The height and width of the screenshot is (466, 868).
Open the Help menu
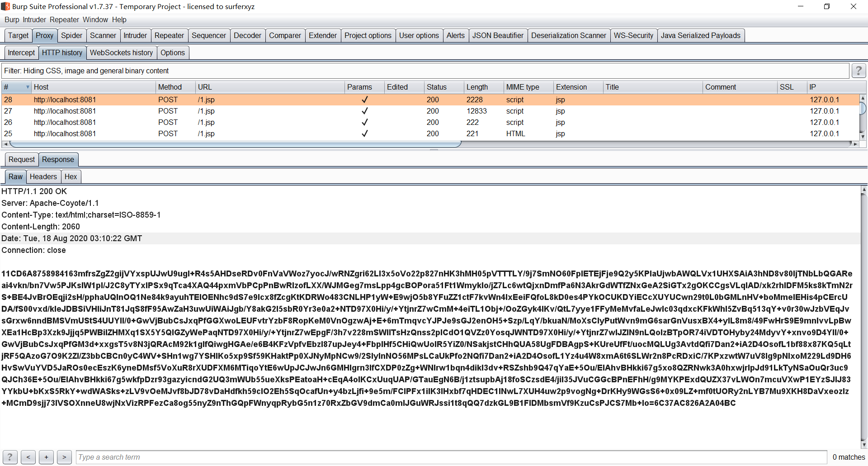point(119,19)
